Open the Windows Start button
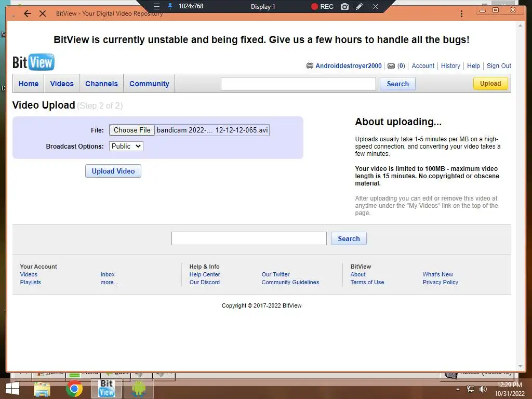Screen dimensions: 532x399 click(x=12, y=389)
